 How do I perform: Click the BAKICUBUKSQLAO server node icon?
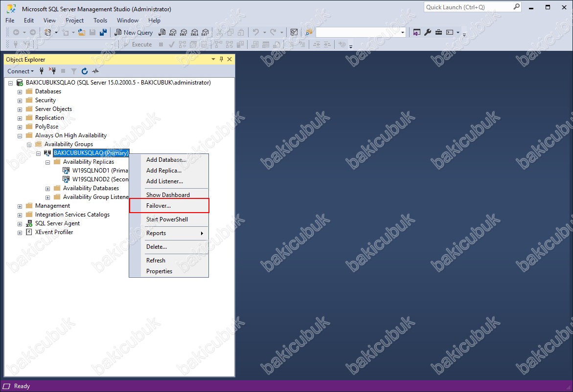[x=20, y=83]
